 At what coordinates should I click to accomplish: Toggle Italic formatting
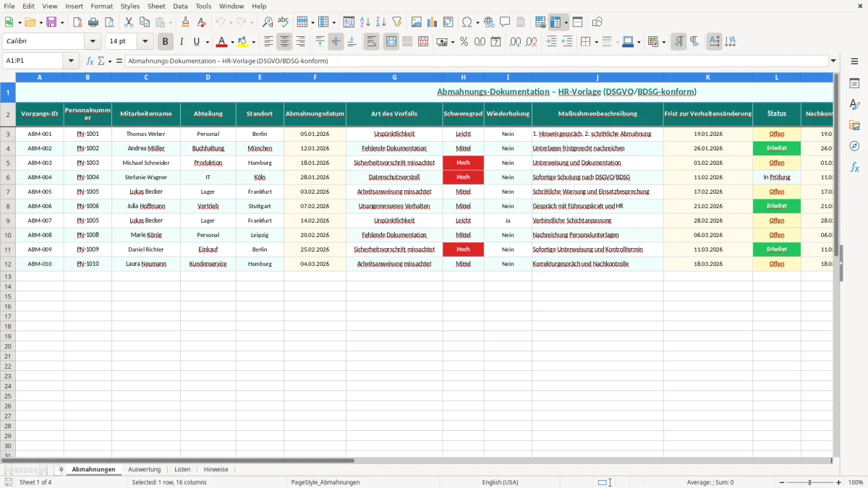(x=182, y=42)
